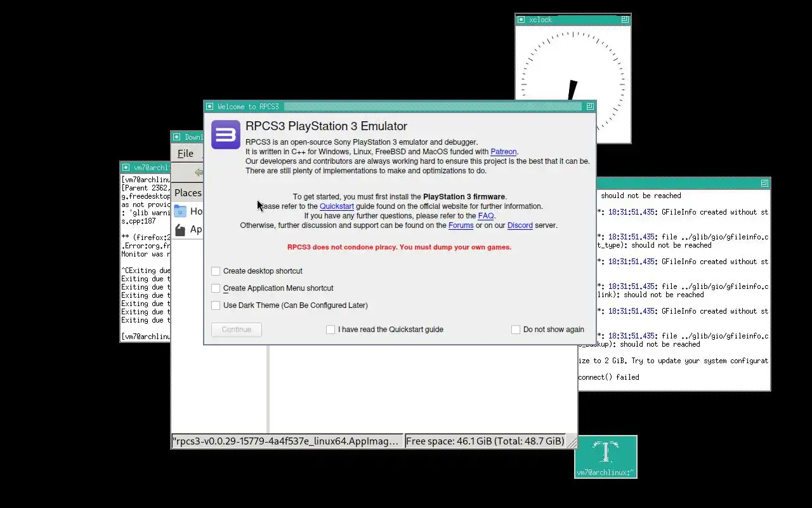Click the connect() failed terminal line

609,377
